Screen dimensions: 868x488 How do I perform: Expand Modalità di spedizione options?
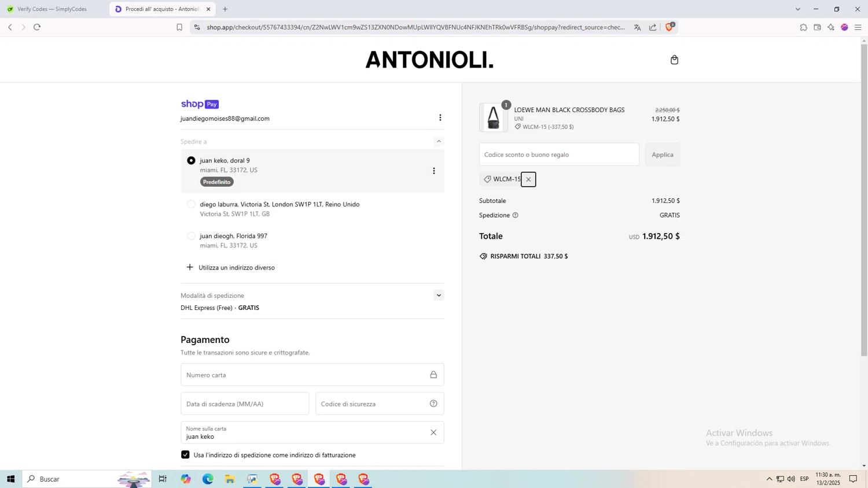click(439, 295)
